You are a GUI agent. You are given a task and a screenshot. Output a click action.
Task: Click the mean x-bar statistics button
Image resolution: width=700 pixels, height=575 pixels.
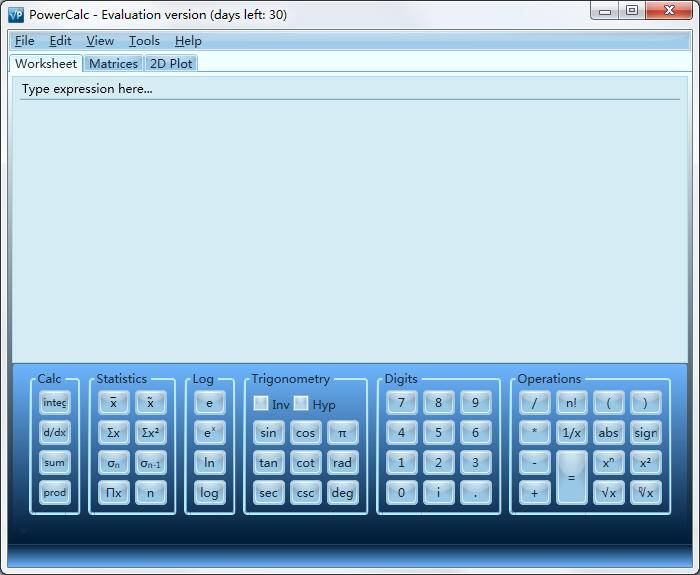click(x=113, y=403)
